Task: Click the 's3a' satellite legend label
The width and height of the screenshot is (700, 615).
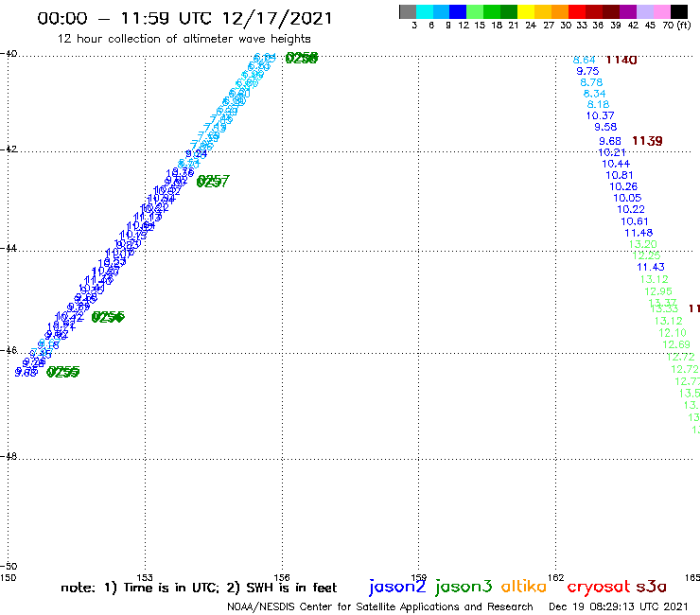Action: [x=652, y=587]
